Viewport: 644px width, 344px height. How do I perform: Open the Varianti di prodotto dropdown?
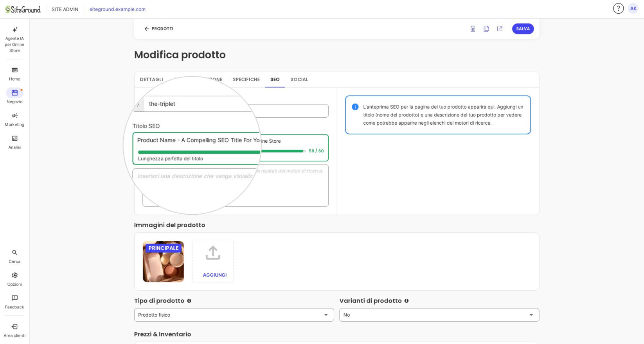[x=439, y=315]
